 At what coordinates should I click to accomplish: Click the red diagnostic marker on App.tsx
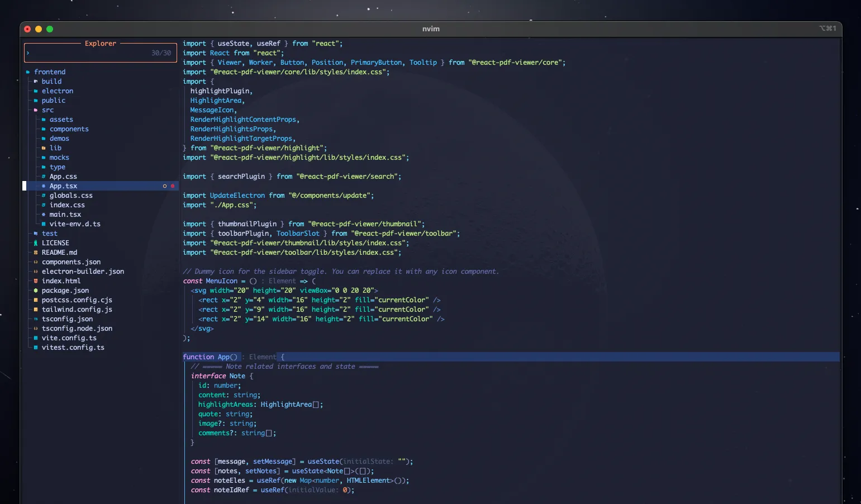point(173,186)
